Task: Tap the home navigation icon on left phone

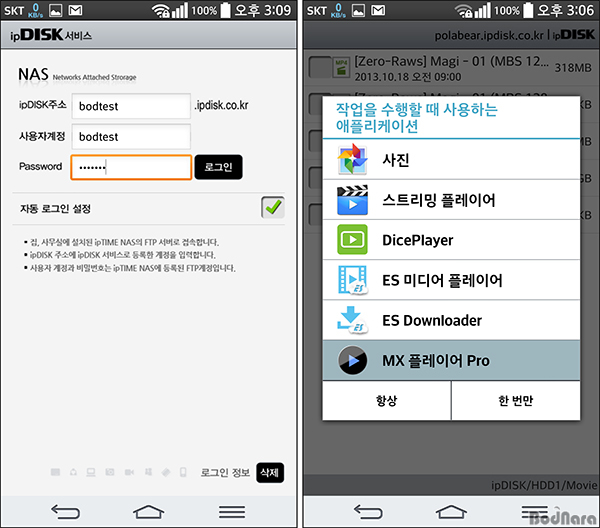Action: pyautogui.click(x=148, y=512)
